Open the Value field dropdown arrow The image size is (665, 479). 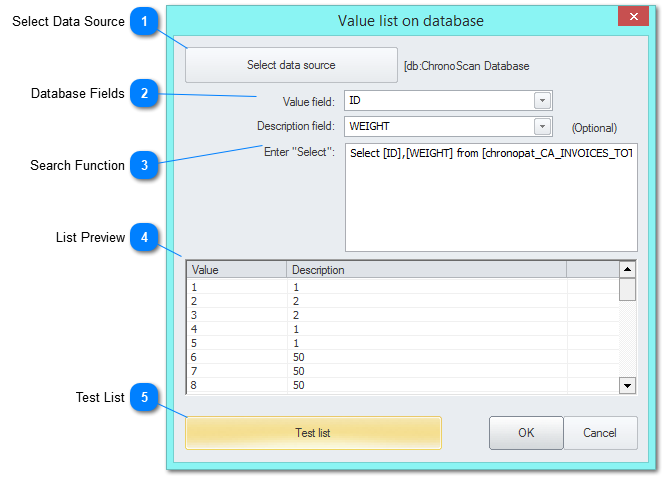pyautogui.click(x=542, y=101)
